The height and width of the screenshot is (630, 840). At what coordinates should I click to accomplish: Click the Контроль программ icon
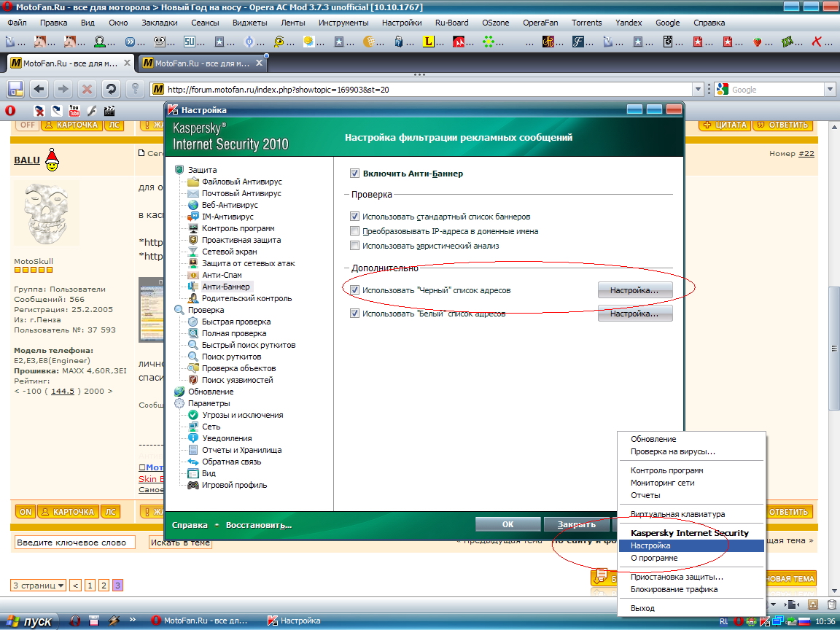193,228
